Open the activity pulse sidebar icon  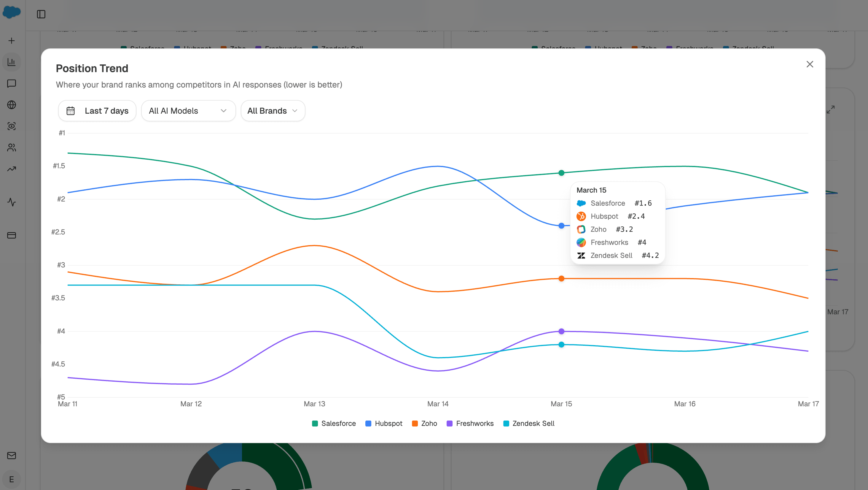point(12,202)
